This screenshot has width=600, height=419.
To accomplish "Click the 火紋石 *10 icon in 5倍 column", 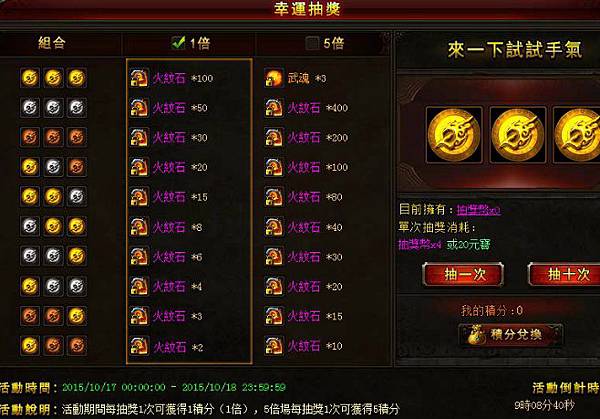I will pyautogui.click(x=274, y=346).
